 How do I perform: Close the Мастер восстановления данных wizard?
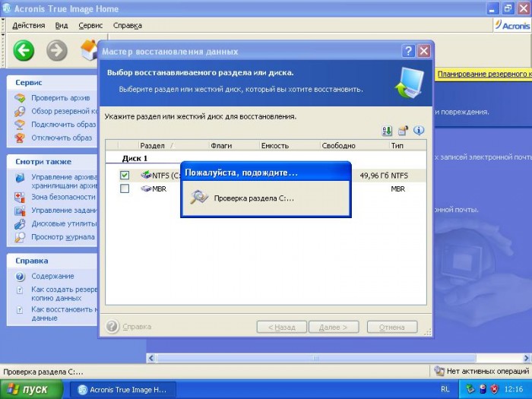tap(424, 51)
